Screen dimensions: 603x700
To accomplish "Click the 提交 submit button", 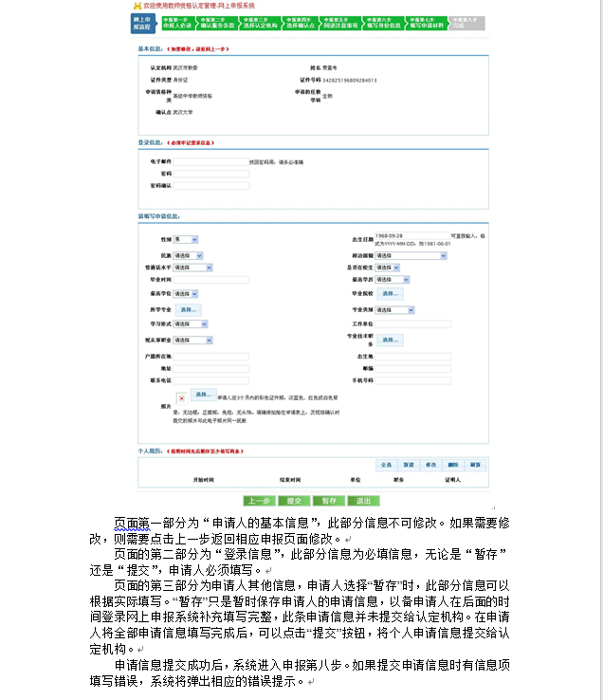I will point(294,500).
